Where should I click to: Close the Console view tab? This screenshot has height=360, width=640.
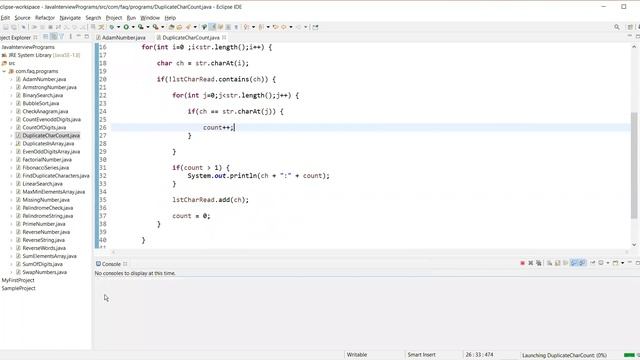pos(125,264)
